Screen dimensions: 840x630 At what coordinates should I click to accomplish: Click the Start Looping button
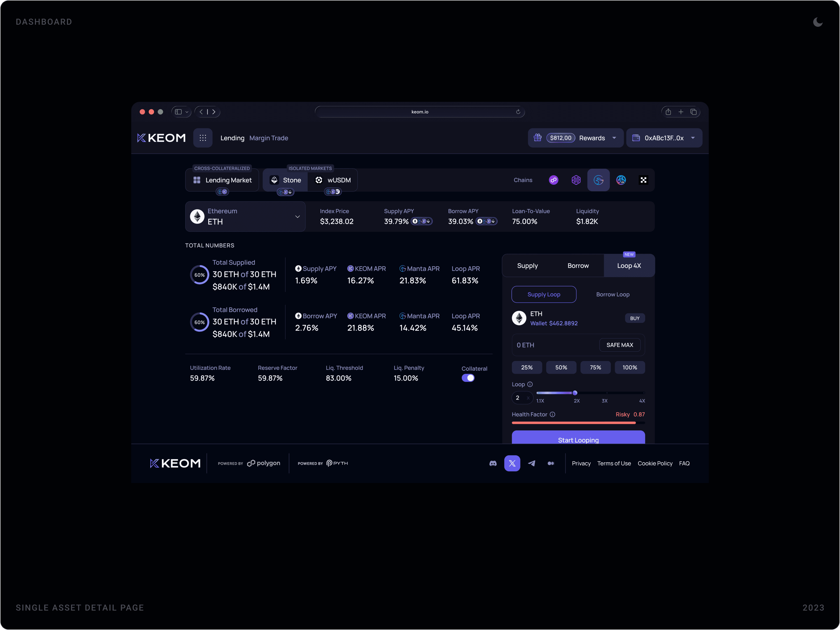pyautogui.click(x=578, y=440)
